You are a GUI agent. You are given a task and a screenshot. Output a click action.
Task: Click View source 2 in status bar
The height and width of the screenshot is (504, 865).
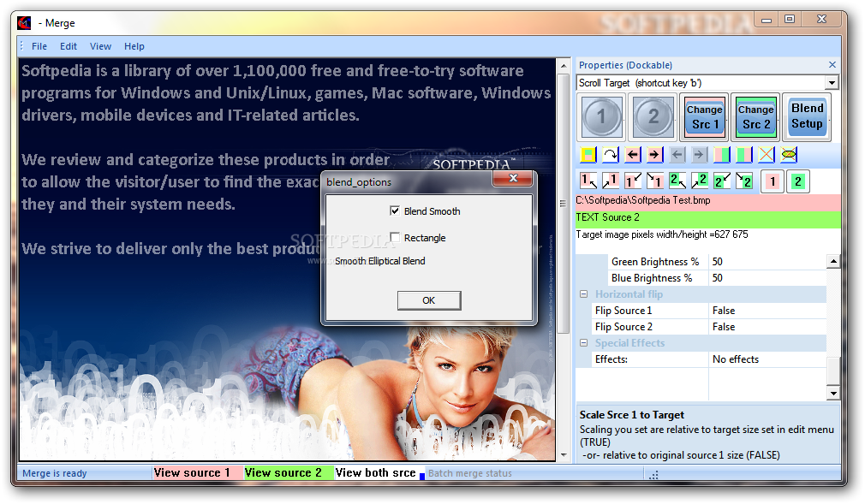point(289,473)
